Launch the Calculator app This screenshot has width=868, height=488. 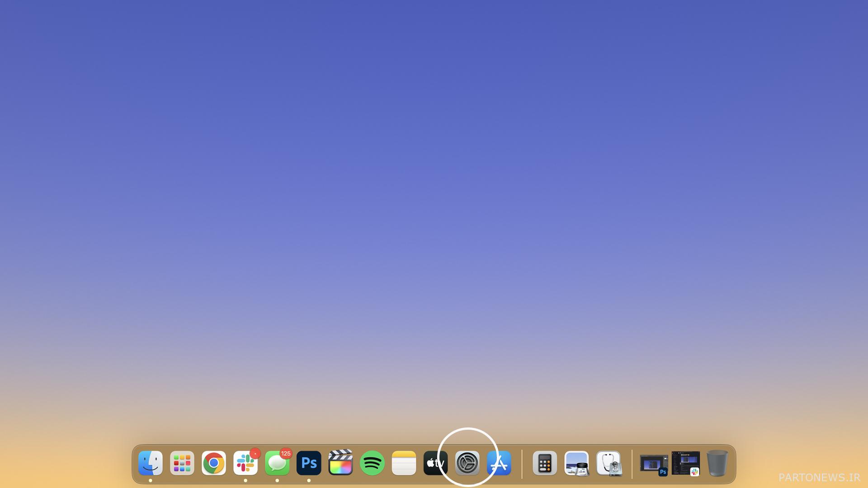coord(544,463)
